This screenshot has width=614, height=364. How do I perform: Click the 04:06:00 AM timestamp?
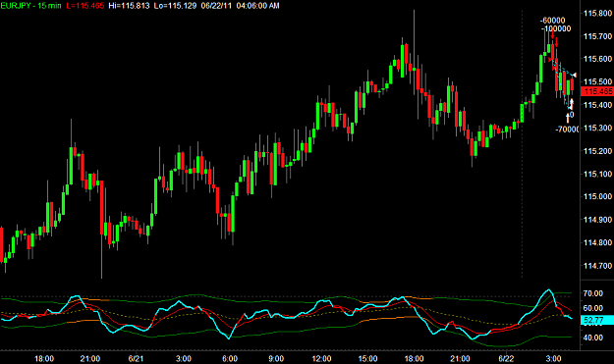(257, 6)
